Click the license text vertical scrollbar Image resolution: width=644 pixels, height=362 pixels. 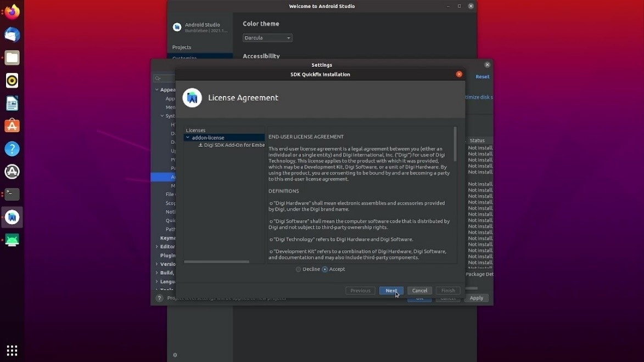pos(455,144)
